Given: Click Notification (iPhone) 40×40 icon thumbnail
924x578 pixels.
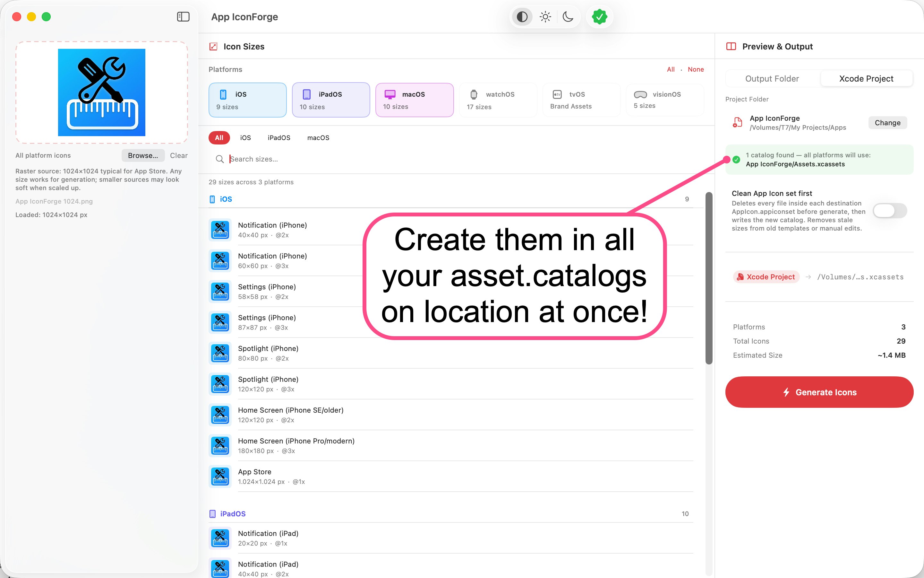Looking at the screenshot, I should [220, 230].
